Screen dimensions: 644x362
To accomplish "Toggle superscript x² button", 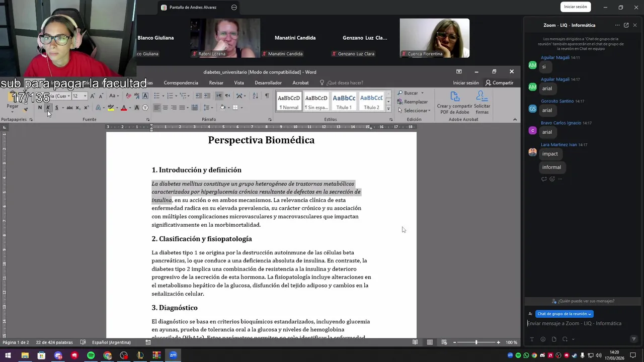I will tap(86, 108).
